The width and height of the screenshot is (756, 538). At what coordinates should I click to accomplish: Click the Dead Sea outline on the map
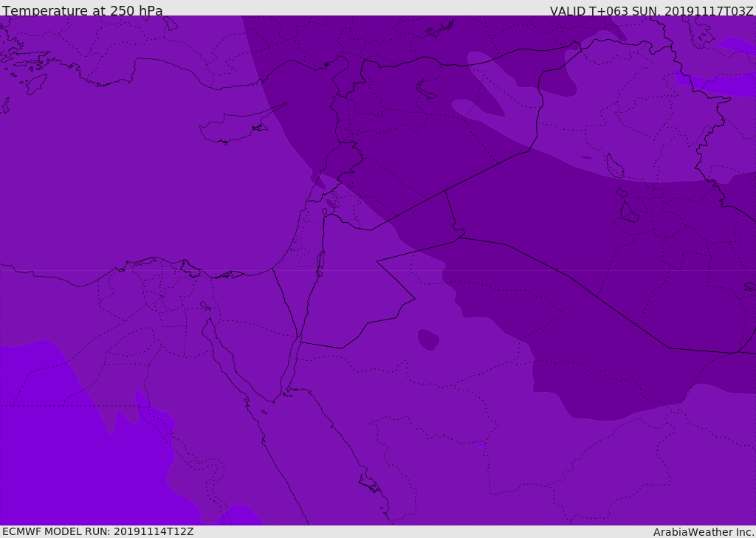pos(320,262)
